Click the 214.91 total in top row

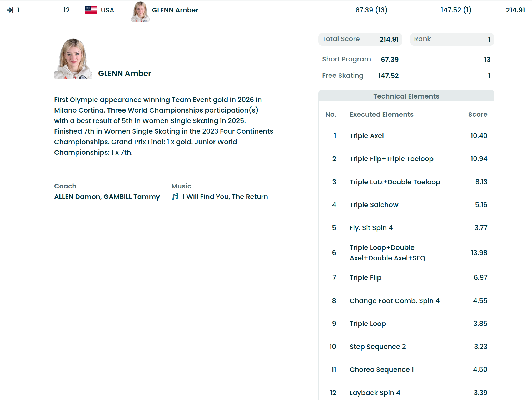click(x=515, y=10)
